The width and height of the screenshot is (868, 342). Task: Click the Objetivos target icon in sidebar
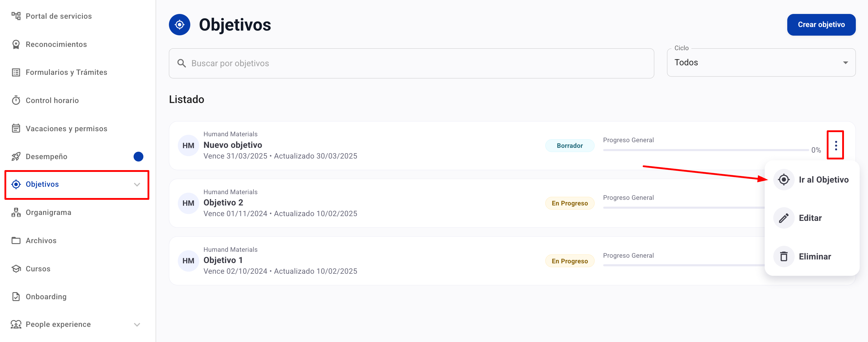[x=16, y=184]
